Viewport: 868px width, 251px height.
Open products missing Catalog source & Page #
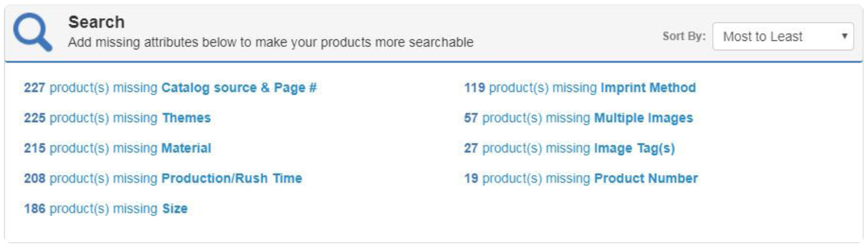[x=170, y=88]
